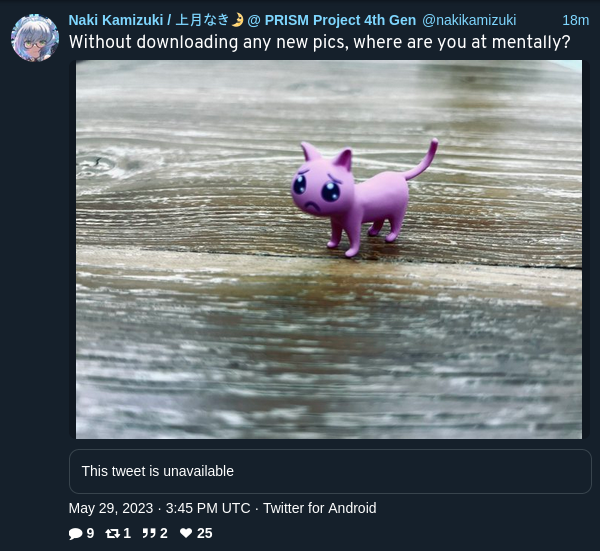The width and height of the screenshot is (600, 551).
Task: Click the quote marks icon
Action: [x=149, y=533]
